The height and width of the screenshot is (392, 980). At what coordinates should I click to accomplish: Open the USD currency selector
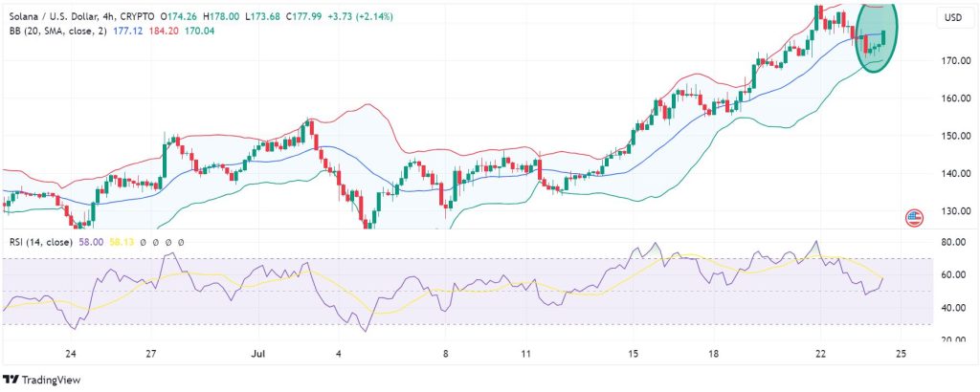tap(952, 19)
